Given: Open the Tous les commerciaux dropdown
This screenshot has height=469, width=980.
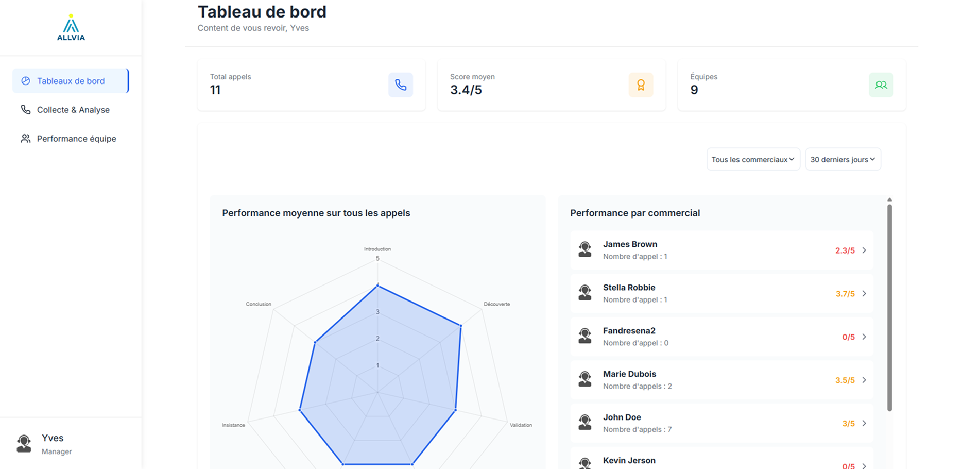Looking at the screenshot, I should pos(753,159).
